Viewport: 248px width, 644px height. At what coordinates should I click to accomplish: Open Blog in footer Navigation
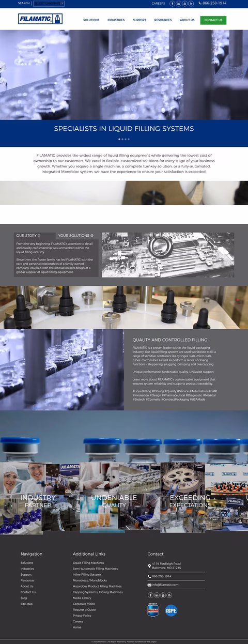coord(24,598)
